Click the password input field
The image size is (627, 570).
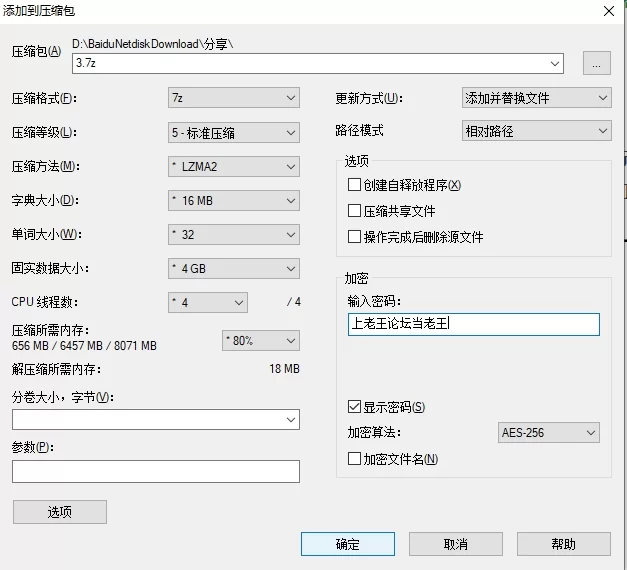[473, 324]
